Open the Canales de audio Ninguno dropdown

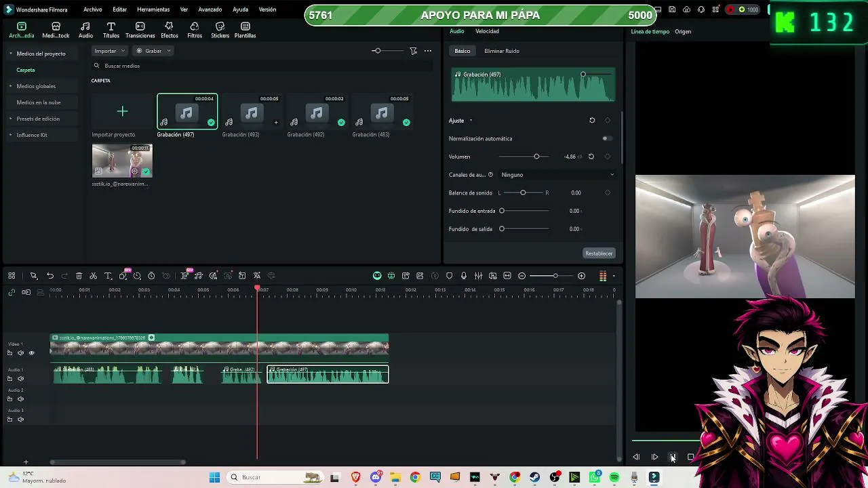(557, 175)
